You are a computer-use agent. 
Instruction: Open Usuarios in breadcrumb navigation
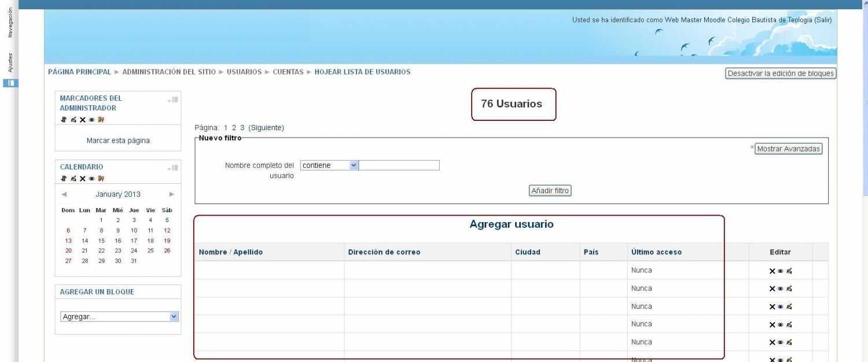244,72
